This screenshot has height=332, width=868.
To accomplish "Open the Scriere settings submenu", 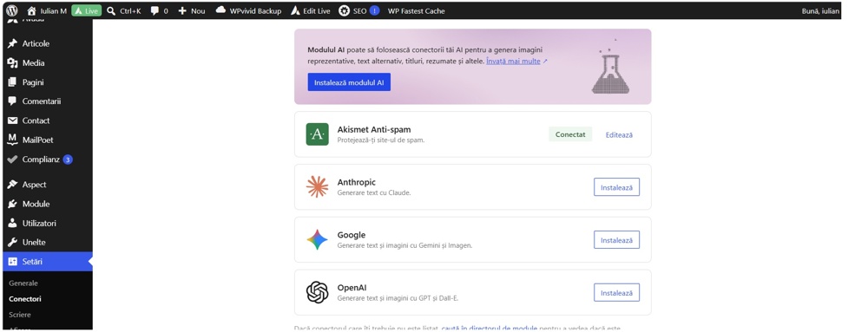I will 20,315.
